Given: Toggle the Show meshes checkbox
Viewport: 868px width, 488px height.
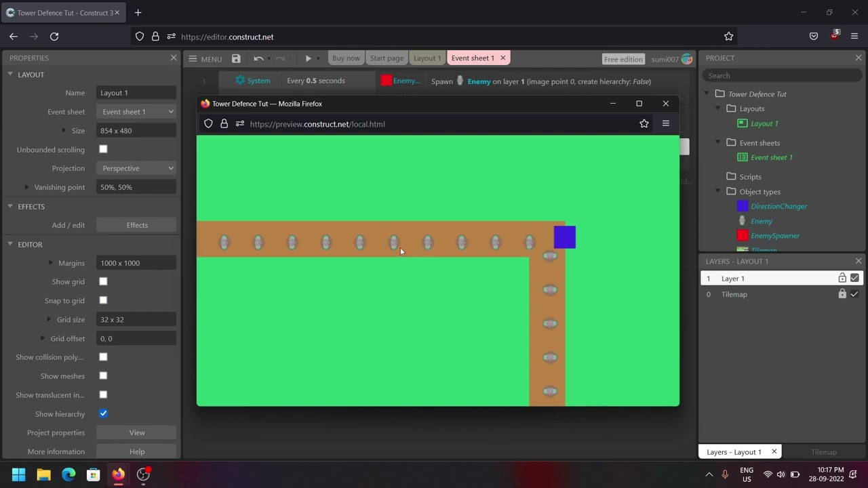Looking at the screenshot, I should coord(103,375).
